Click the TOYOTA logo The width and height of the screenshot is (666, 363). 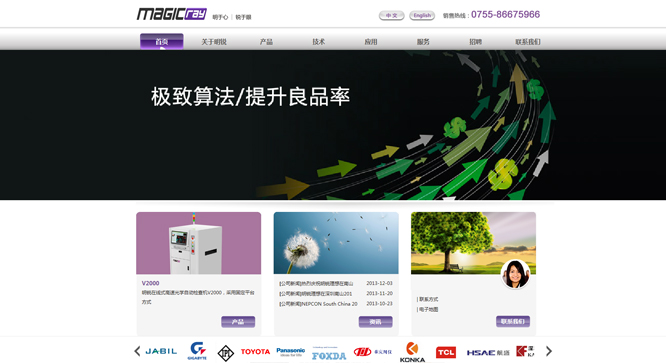[x=255, y=352]
